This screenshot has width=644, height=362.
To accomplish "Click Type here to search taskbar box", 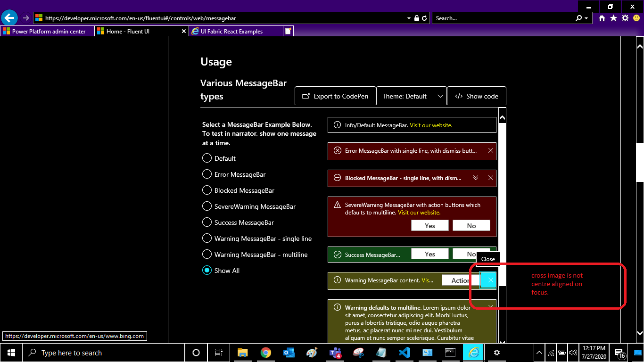I will point(103,353).
